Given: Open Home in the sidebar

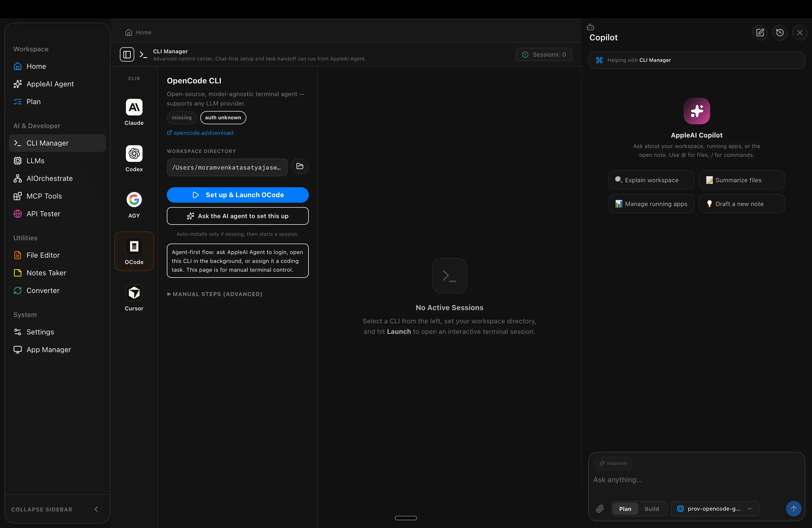Looking at the screenshot, I should click(57, 66).
